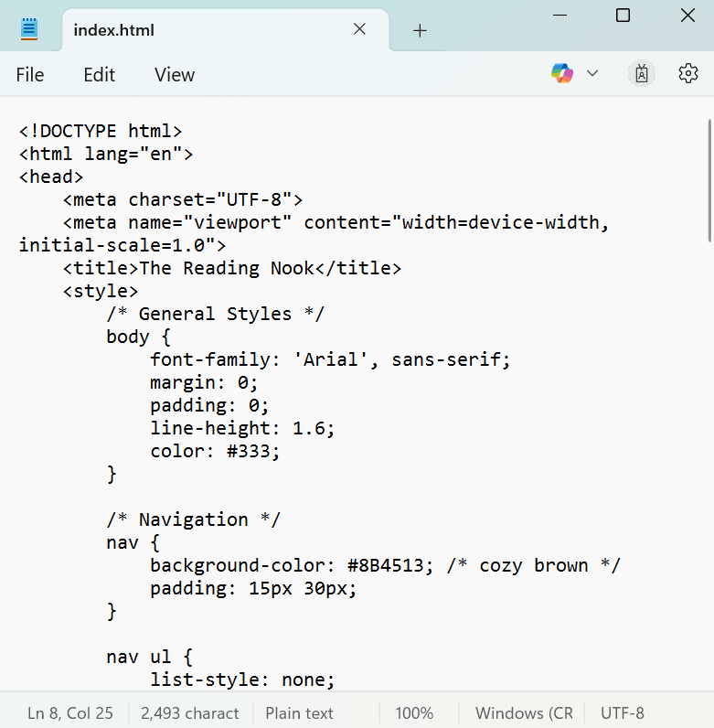Screen dimensions: 714x728
Task: Click the General Styles comment line
Action: pos(216,314)
